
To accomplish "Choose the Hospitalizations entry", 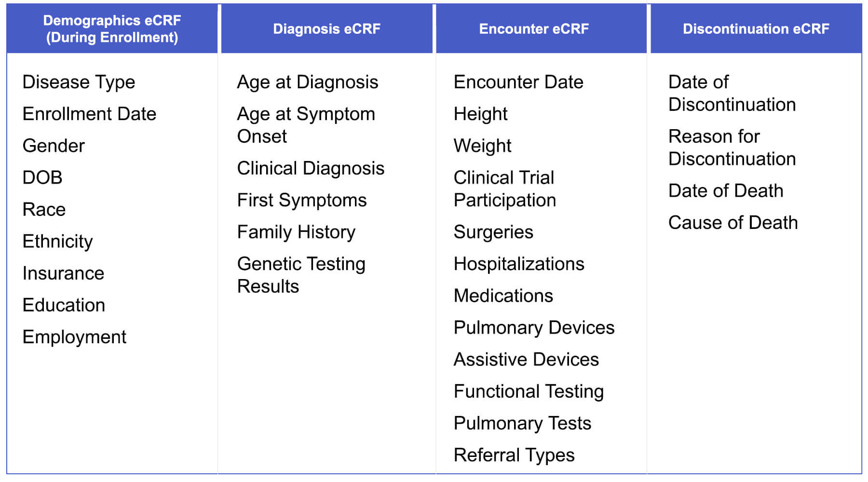I will pyautogui.click(x=519, y=264).
